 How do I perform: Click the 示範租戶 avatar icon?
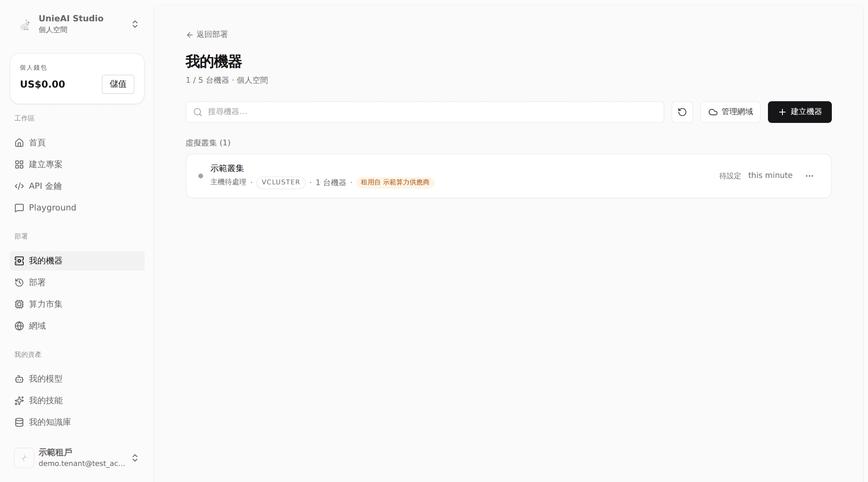(24, 458)
